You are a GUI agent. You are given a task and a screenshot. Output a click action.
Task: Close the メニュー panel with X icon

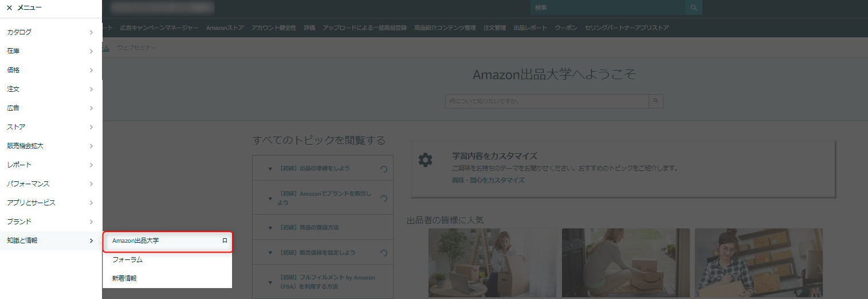[x=9, y=8]
